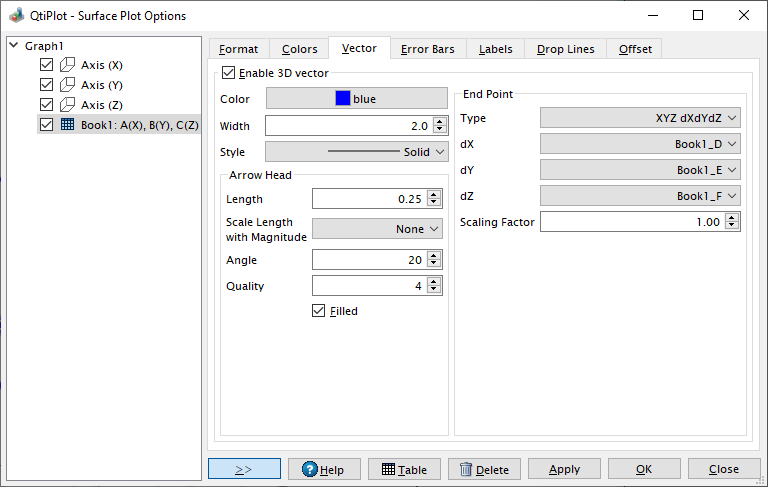This screenshot has width=768, height=487.
Task: Click the OK button
Action: pyautogui.click(x=643, y=469)
